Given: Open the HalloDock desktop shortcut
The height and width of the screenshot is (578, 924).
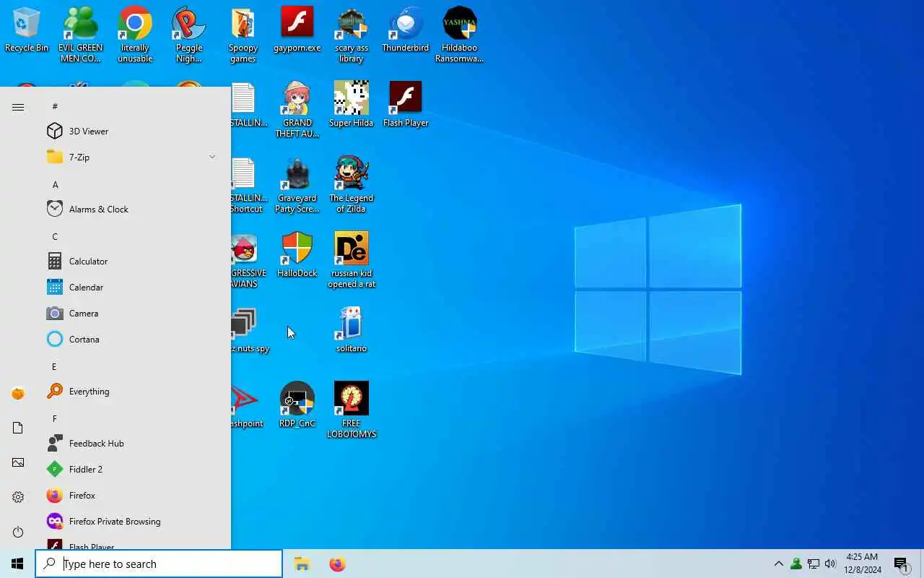Looking at the screenshot, I should click(297, 255).
